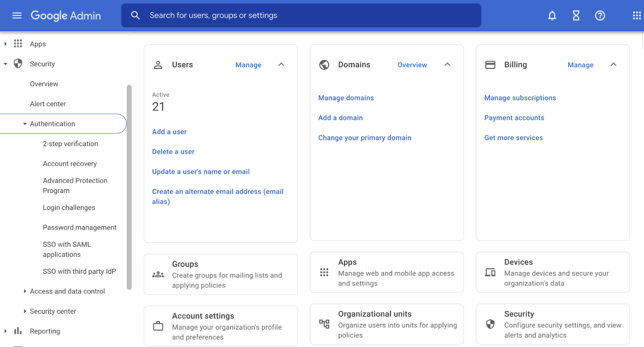
Task: Open the tasks hourglass icon
Action: coord(576,16)
